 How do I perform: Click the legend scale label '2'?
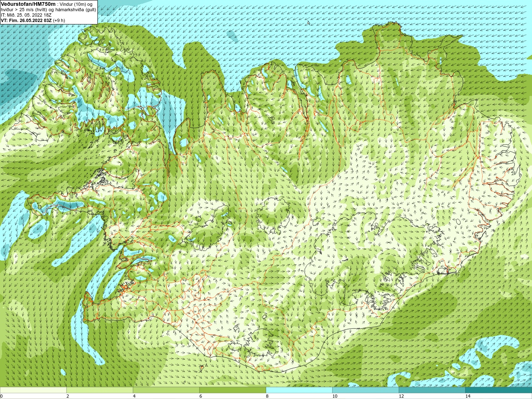[x=68, y=396]
